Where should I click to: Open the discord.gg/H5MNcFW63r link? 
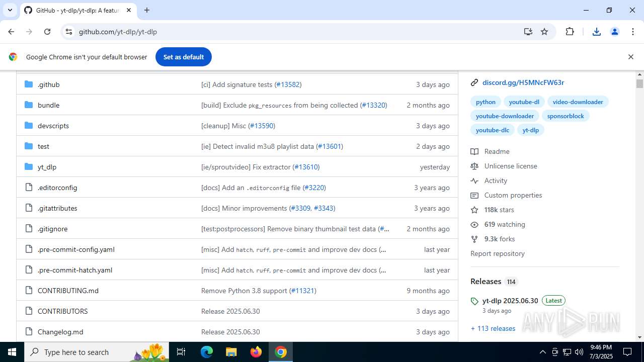[x=523, y=82]
